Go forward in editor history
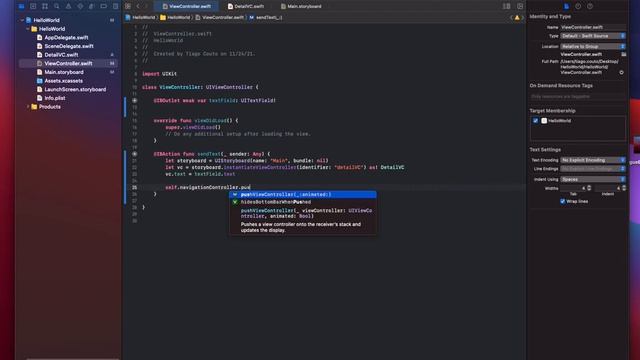640x360 pixels. coord(146,6)
